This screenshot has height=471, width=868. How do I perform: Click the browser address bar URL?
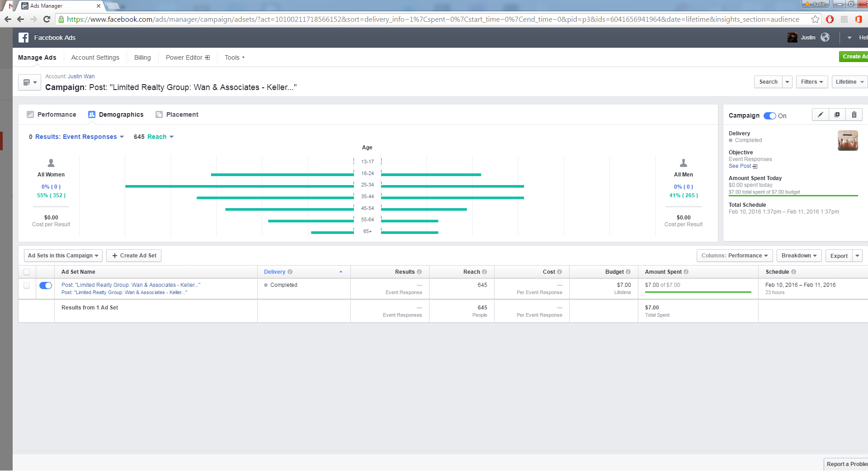click(433, 19)
